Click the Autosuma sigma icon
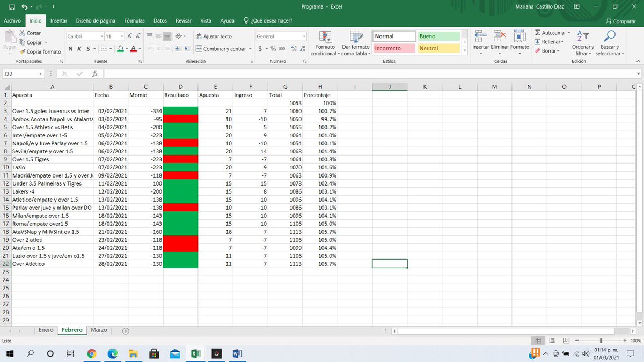644x362 pixels. [538, 33]
